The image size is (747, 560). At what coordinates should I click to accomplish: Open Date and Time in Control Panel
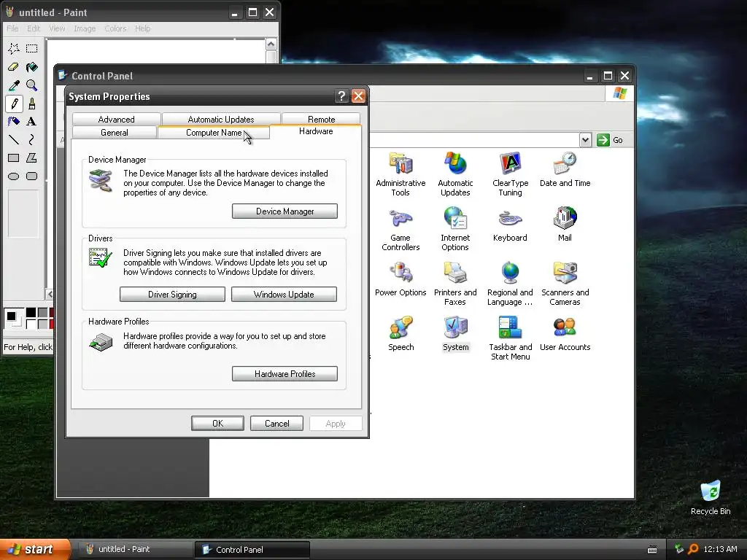coord(565,169)
